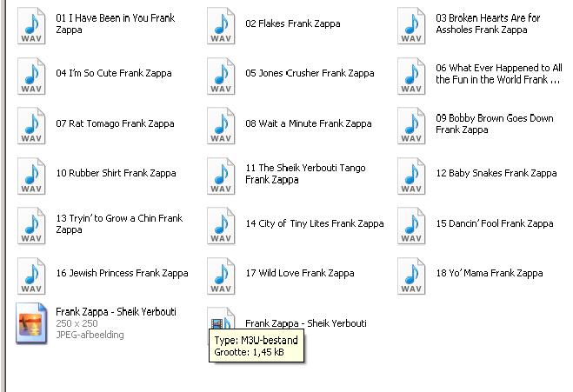This screenshot has height=392, width=573.
Task: Select file name '07 Rat Tomago Frank Zappa'
Action: click(115, 123)
